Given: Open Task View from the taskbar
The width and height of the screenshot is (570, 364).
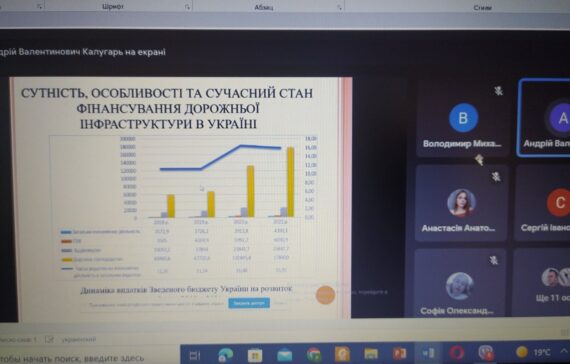Looking at the screenshot, I should click(x=195, y=355).
